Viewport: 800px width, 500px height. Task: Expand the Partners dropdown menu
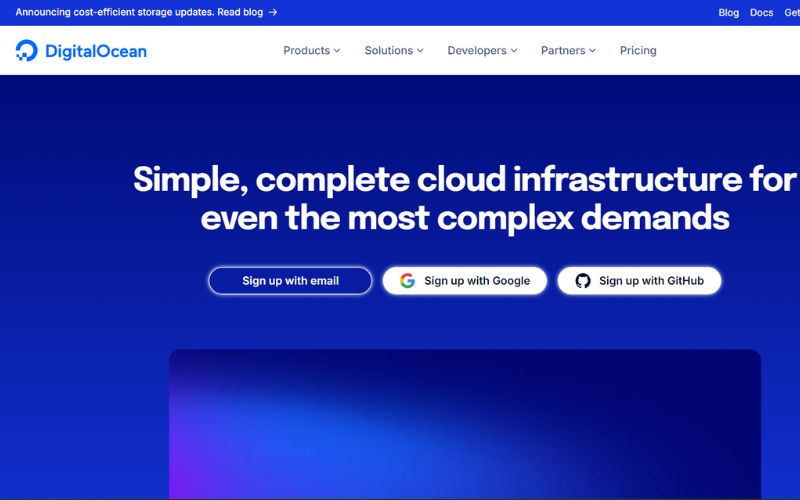click(x=568, y=51)
